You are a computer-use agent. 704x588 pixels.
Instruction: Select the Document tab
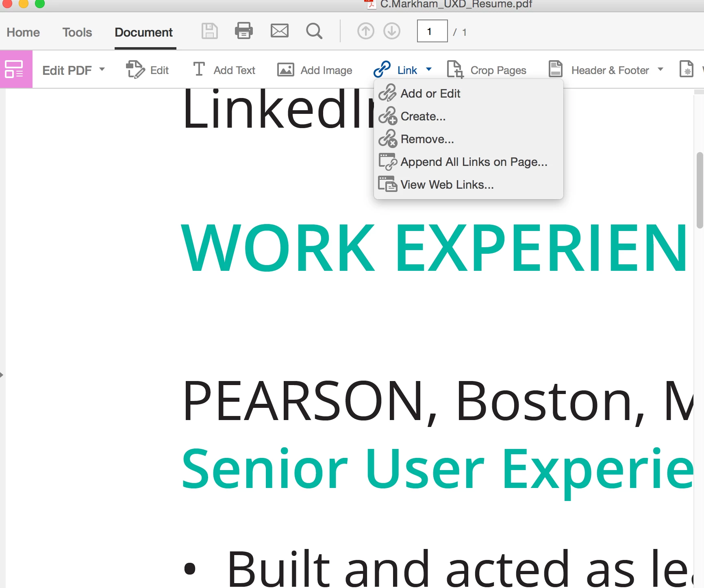click(144, 32)
